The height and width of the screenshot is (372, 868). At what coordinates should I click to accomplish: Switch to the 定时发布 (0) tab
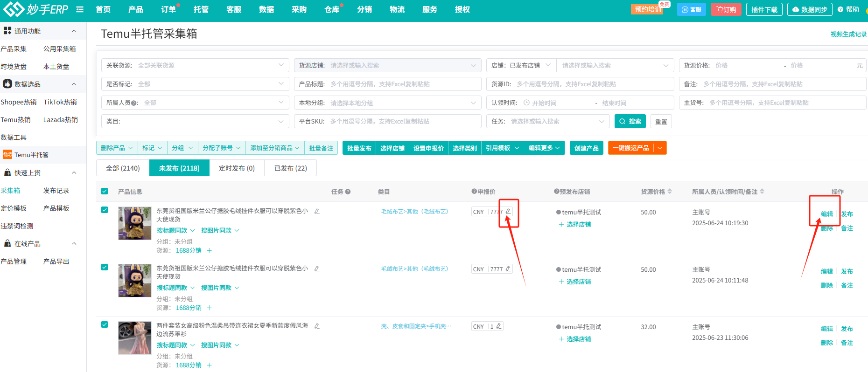click(237, 168)
